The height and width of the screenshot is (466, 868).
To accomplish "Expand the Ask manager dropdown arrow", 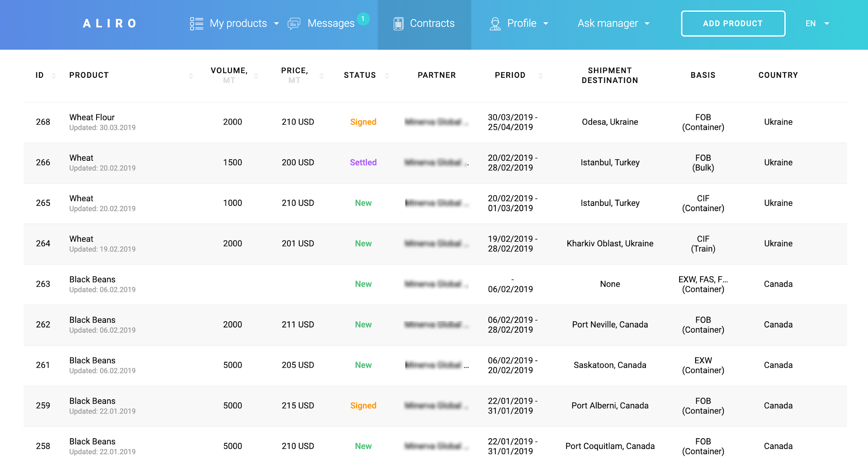I will tap(647, 24).
